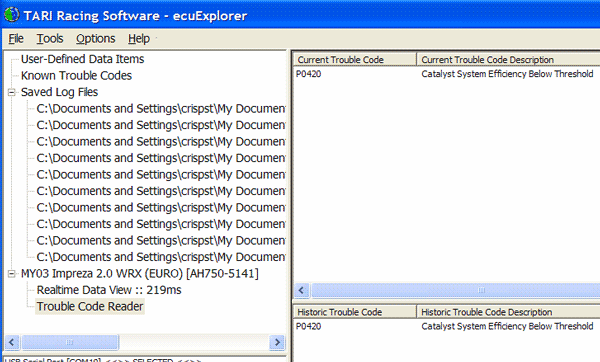The width and height of the screenshot is (600, 362).
Task: Open the File menu
Action: pyautogui.click(x=16, y=39)
